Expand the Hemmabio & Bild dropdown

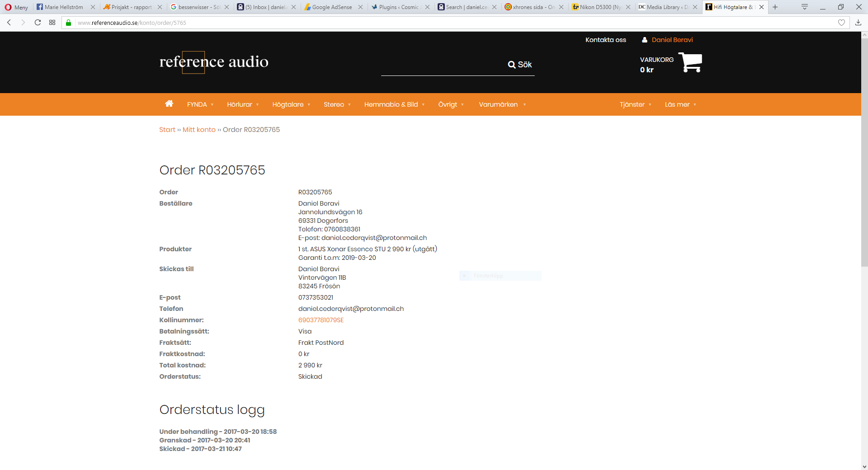[395, 104]
